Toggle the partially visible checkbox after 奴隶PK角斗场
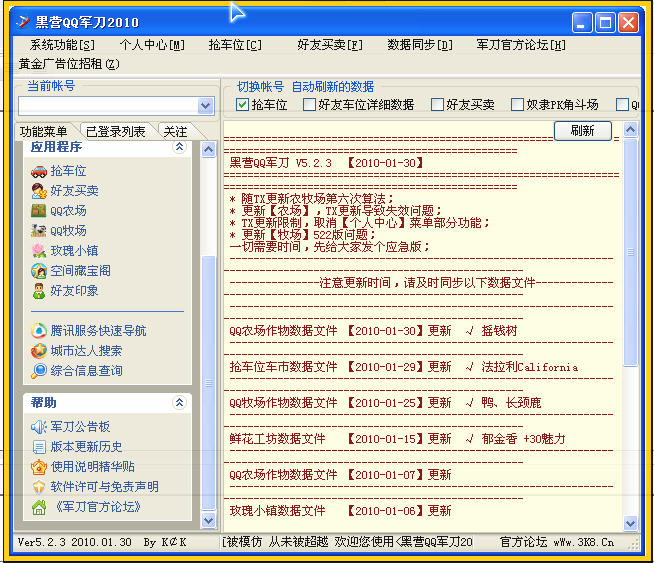The width and height of the screenshot is (654, 563). click(x=622, y=104)
